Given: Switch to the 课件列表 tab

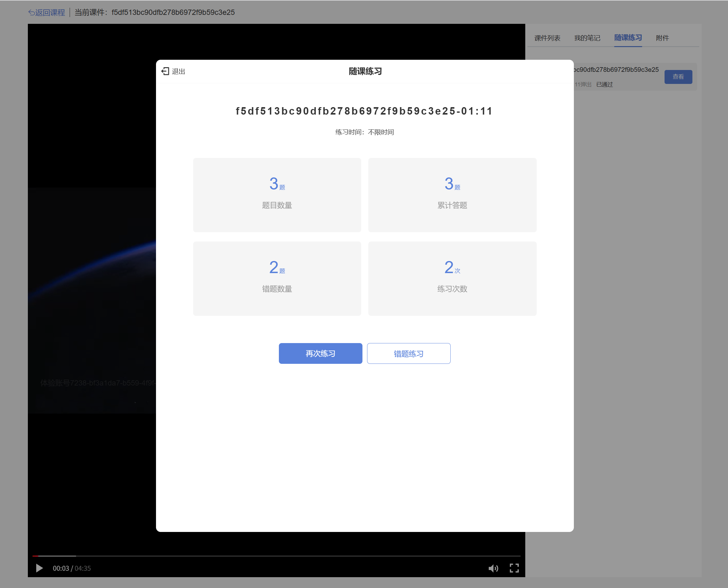Looking at the screenshot, I should [547, 38].
